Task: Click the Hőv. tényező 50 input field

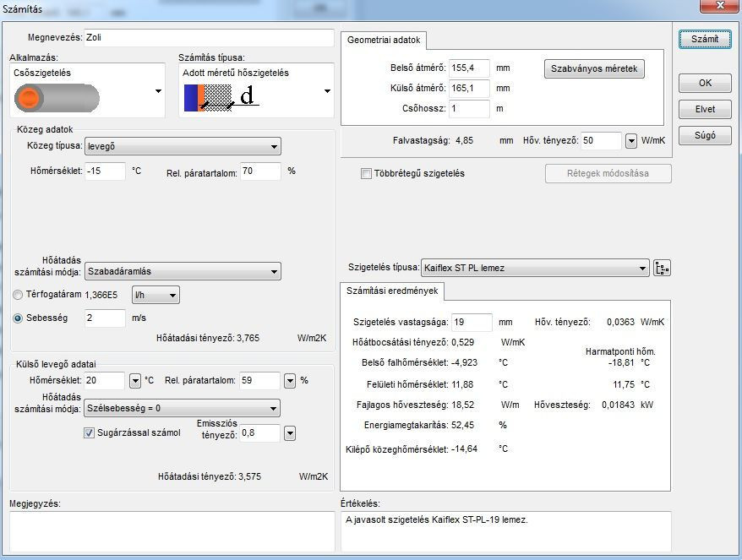Action: 601,141
